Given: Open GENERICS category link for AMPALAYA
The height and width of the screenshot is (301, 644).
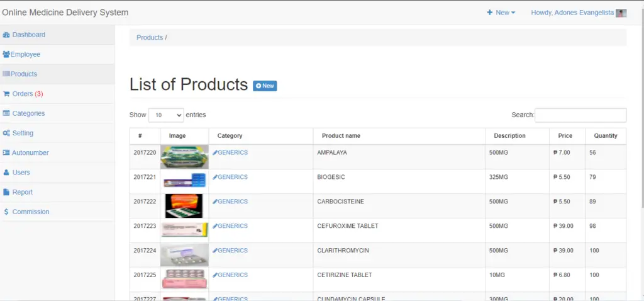Looking at the screenshot, I should click(x=233, y=152).
